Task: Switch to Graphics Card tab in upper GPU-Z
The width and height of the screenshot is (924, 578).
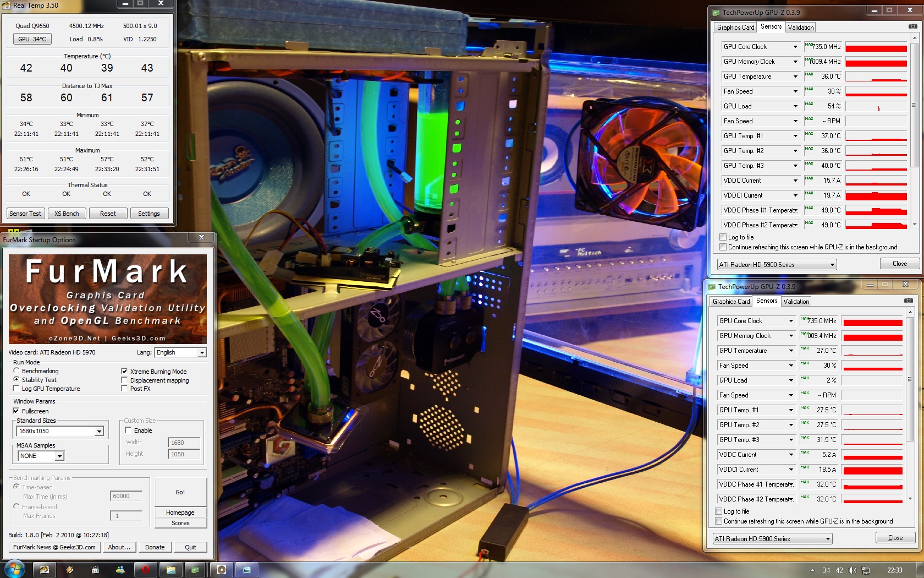Action: pos(735,28)
